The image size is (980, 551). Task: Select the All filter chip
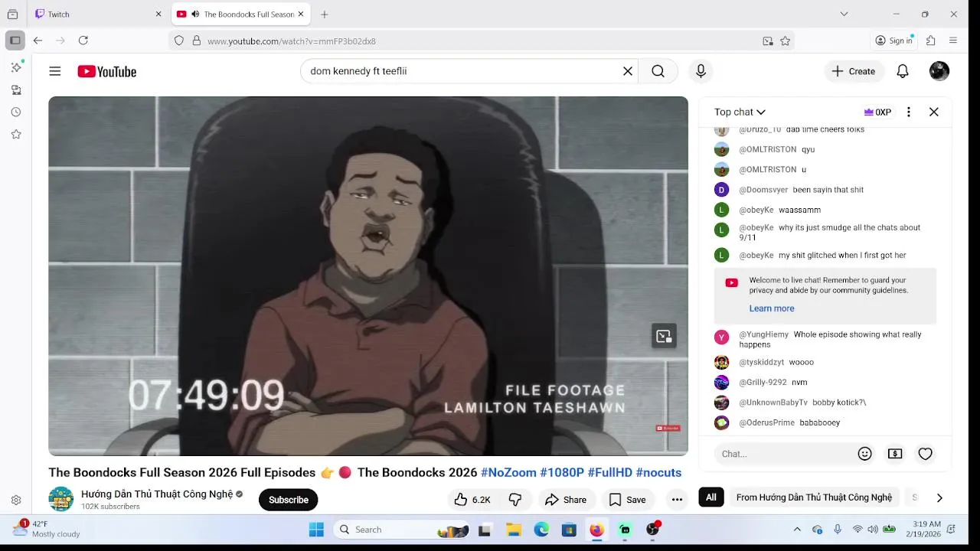pos(710,497)
